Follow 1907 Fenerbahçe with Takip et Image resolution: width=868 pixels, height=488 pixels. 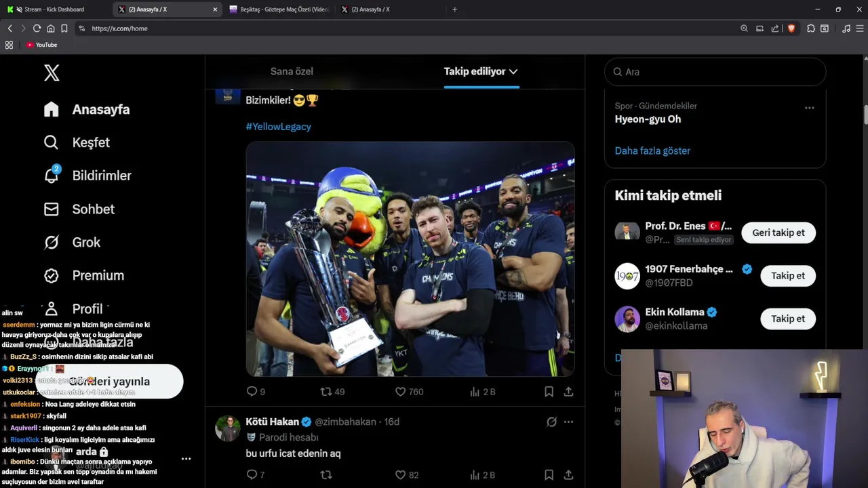pos(788,276)
